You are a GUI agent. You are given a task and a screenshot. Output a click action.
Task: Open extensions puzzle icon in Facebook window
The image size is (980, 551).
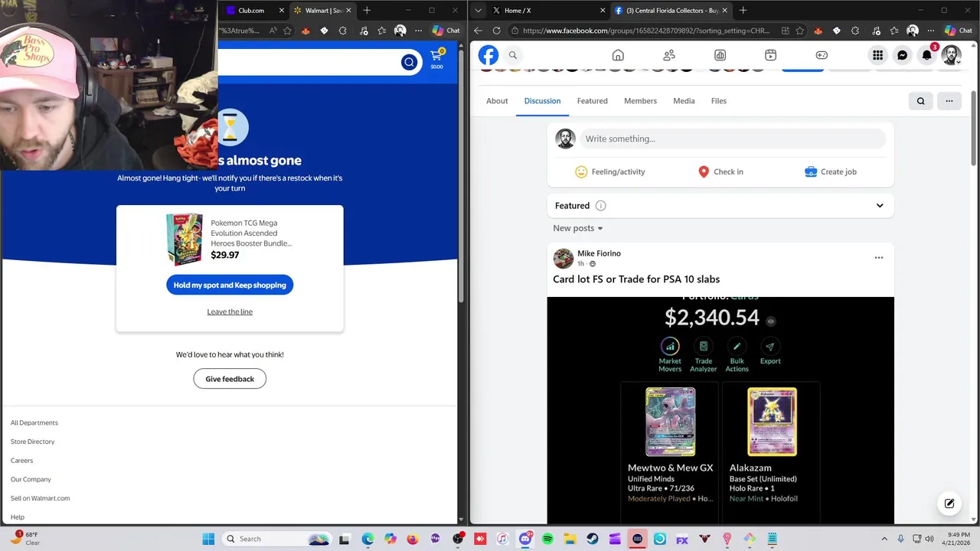click(855, 31)
